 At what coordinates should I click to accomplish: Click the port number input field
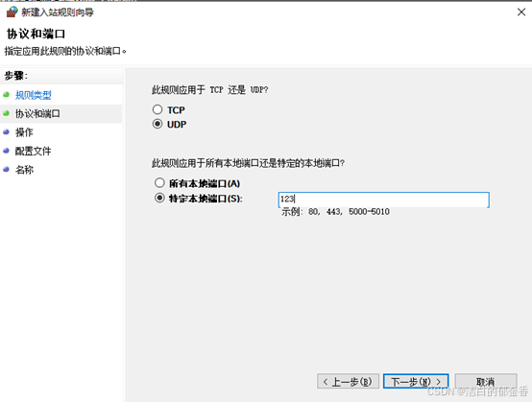(x=384, y=200)
